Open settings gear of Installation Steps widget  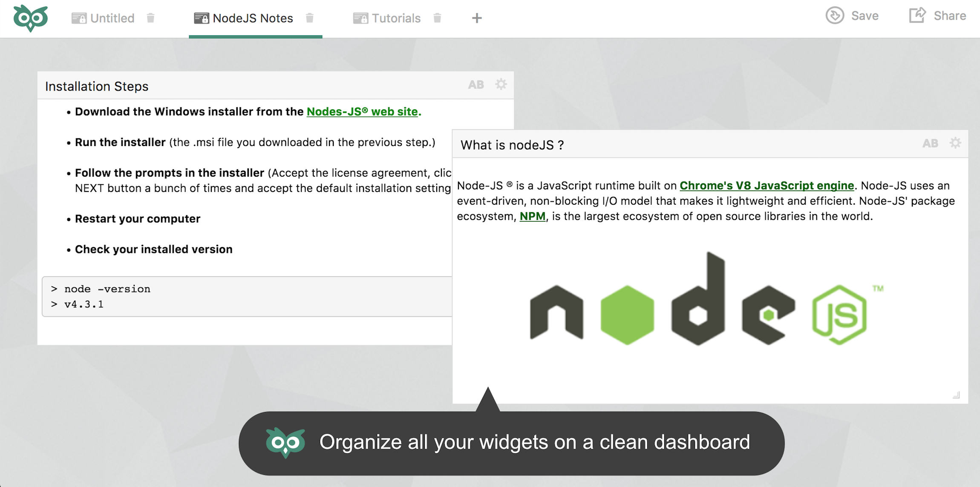coord(501,84)
